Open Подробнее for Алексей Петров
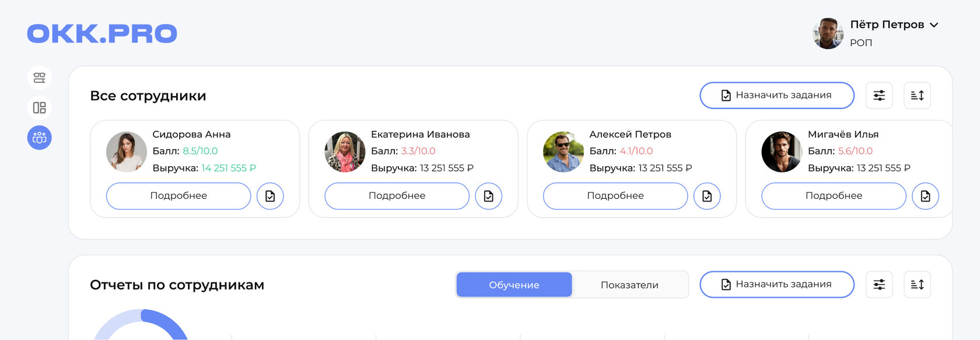 tap(615, 196)
